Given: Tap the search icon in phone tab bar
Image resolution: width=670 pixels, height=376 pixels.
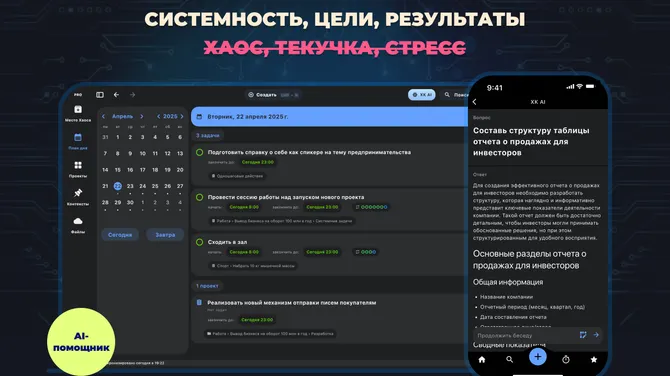Looking at the screenshot, I should (x=509, y=360).
